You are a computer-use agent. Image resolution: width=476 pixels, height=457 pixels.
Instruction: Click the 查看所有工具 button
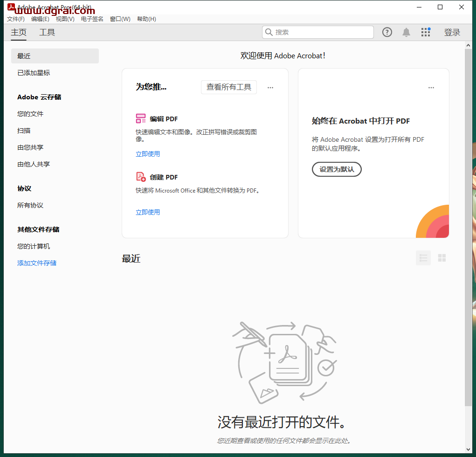[x=229, y=87]
